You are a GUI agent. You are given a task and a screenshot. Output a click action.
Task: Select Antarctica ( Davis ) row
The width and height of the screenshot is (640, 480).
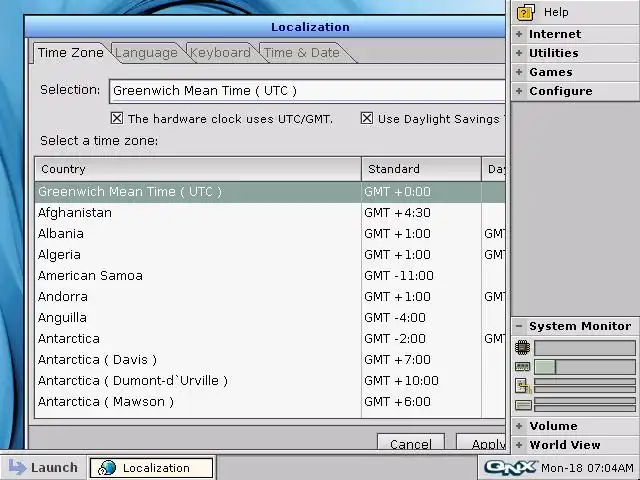coord(270,360)
